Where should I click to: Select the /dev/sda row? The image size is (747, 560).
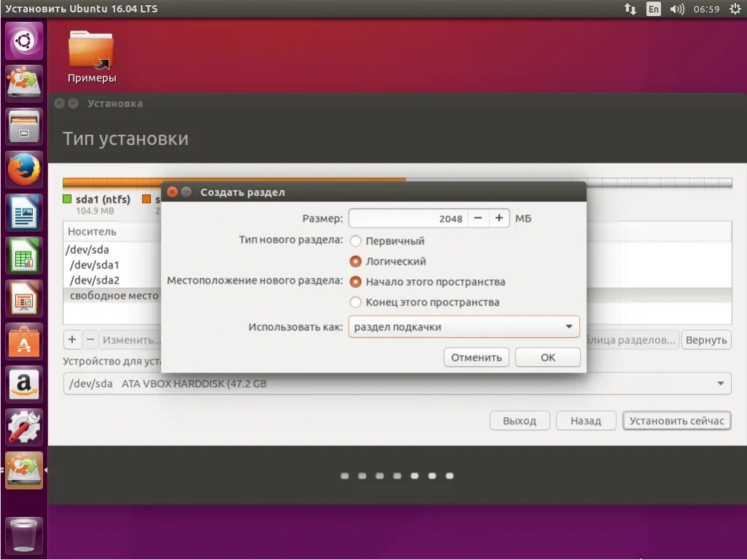coord(112,249)
